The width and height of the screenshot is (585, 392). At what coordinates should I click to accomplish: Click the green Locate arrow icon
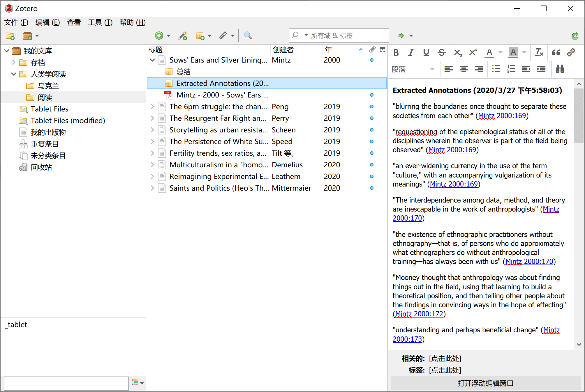point(401,36)
